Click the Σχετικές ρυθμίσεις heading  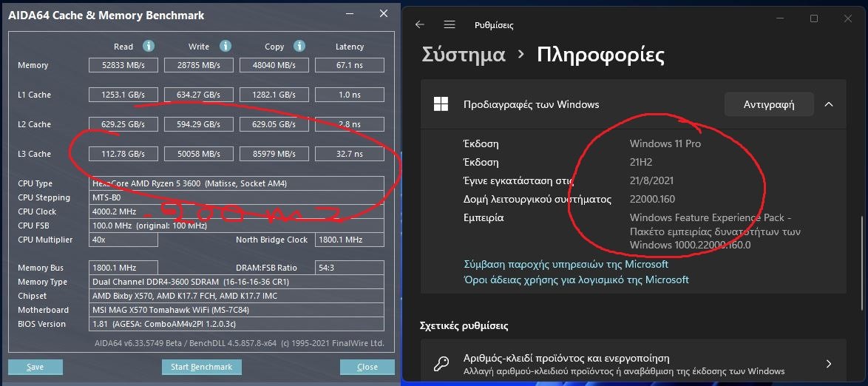pyautogui.click(x=464, y=325)
